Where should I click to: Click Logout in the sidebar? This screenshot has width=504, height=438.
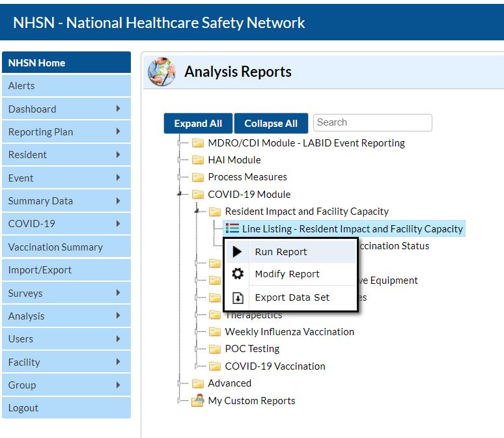[66, 408]
